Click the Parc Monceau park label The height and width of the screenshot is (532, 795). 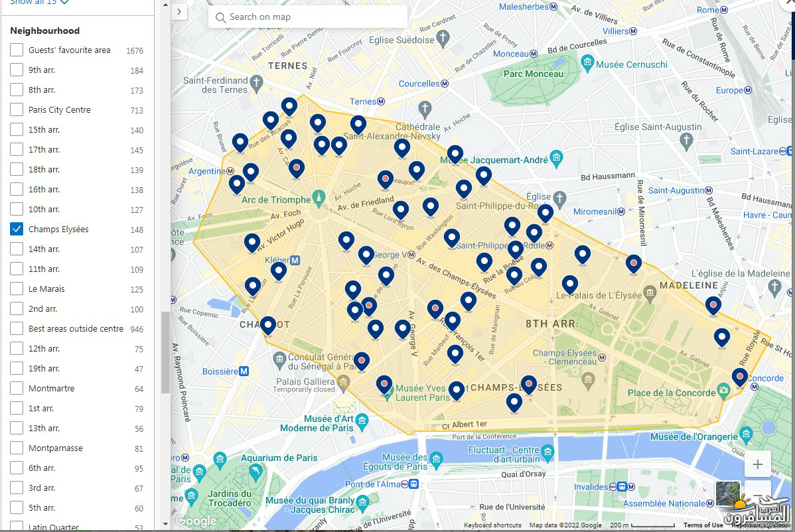(534, 74)
